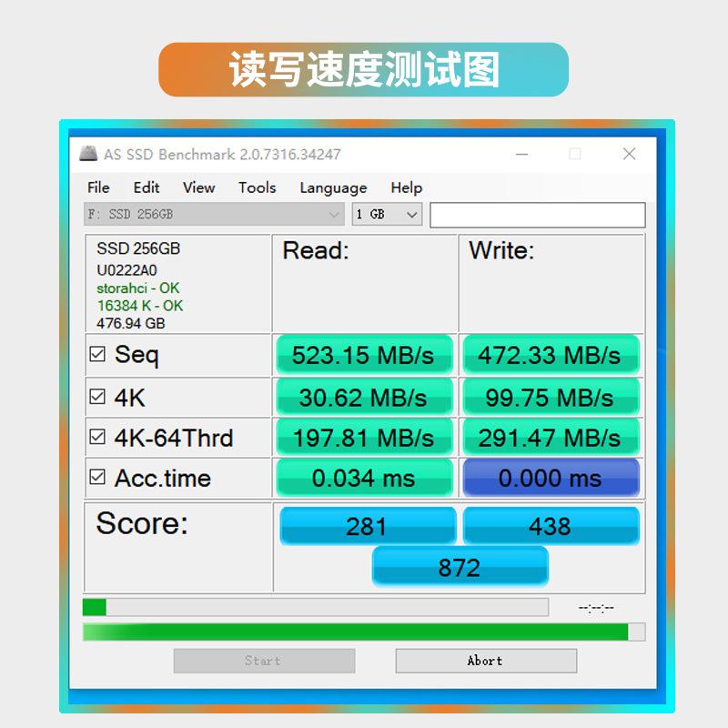Toggle the 4K test checkbox
Viewport: 728px width, 728px height.
tap(97, 397)
